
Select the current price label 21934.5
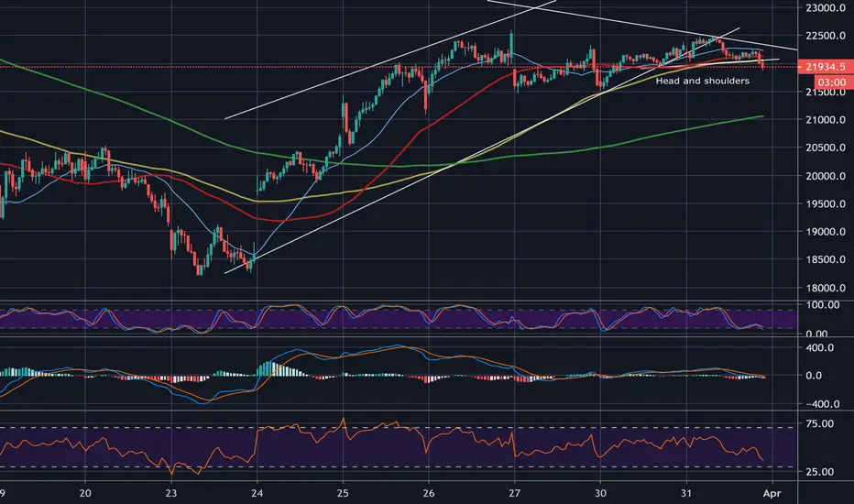click(825, 67)
